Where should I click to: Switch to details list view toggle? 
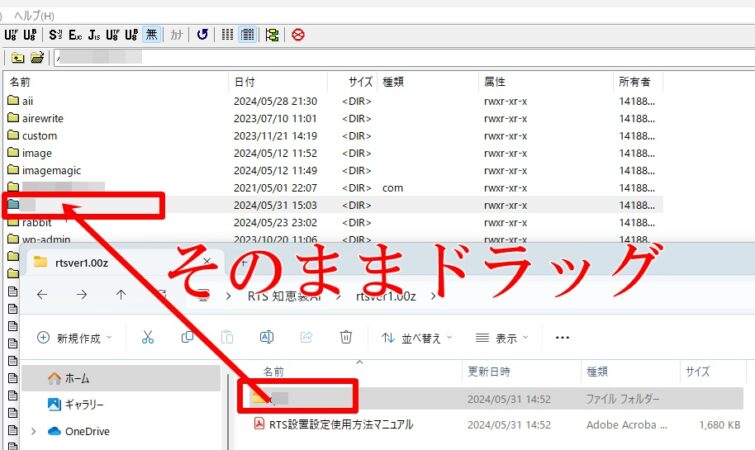pos(246,34)
